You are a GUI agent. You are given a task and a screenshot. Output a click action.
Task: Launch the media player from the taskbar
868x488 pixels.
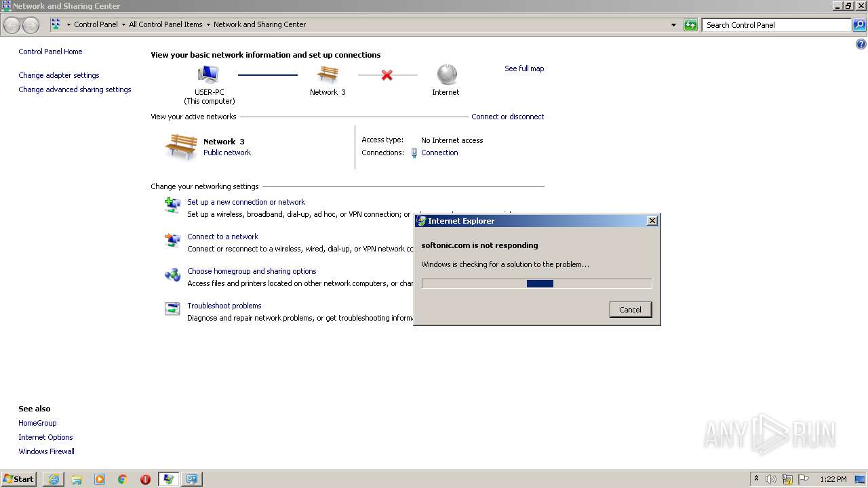point(100,479)
